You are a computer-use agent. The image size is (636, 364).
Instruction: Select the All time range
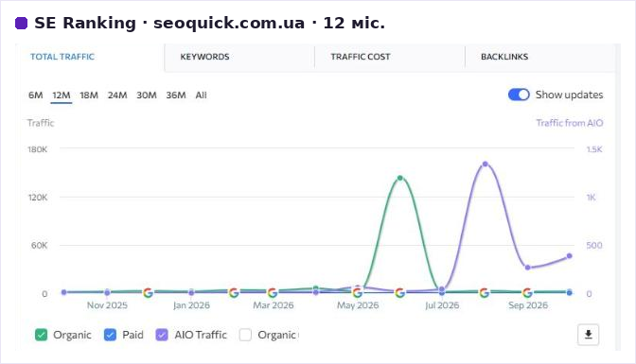pos(202,95)
